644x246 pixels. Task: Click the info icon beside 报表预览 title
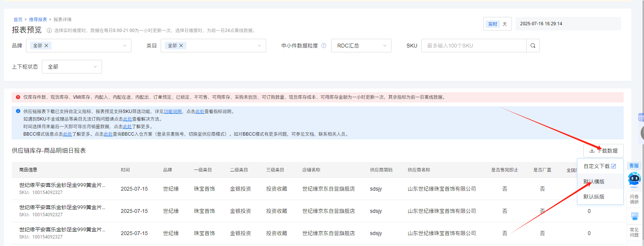[49, 31]
